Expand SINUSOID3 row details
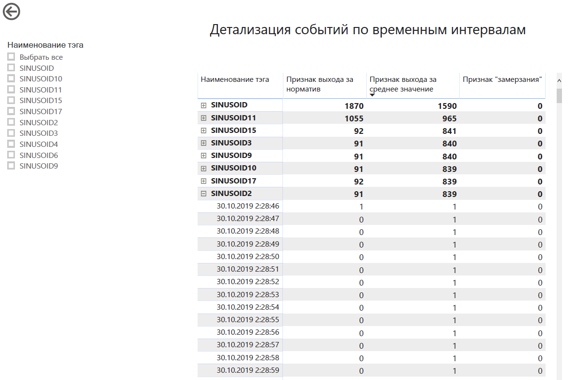Screen dimensions: 588x380 click(203, 143)
